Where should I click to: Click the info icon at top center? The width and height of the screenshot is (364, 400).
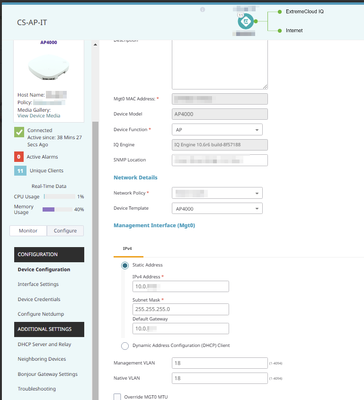click(202, 10)
